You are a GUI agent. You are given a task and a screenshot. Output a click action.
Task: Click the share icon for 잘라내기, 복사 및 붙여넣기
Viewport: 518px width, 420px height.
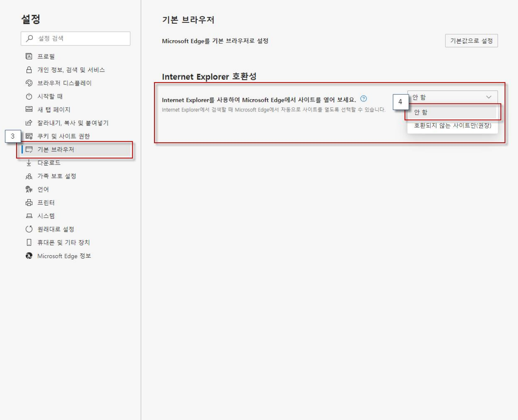click(x=29, y=123)
